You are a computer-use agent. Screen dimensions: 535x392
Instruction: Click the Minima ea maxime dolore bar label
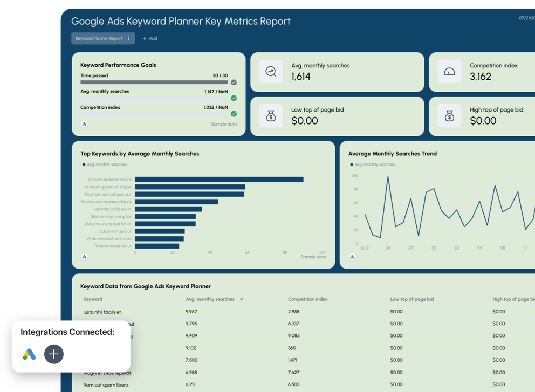[x=106, y=202]
